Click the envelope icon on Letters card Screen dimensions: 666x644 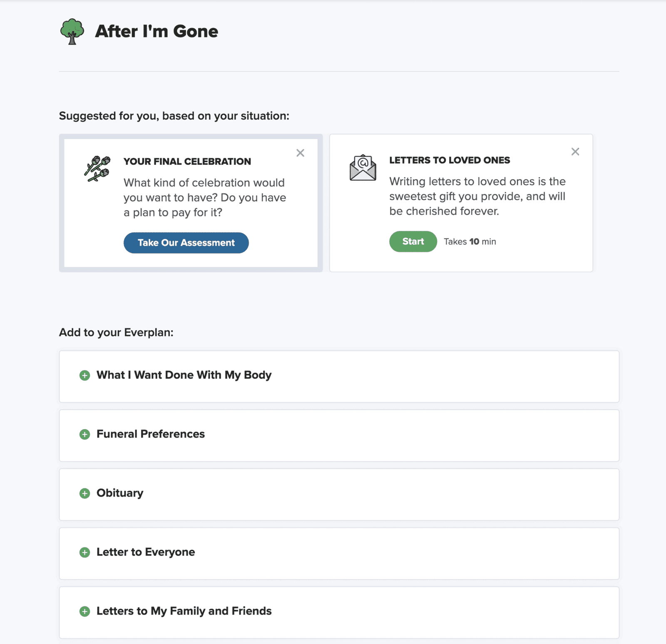(363, 168)
